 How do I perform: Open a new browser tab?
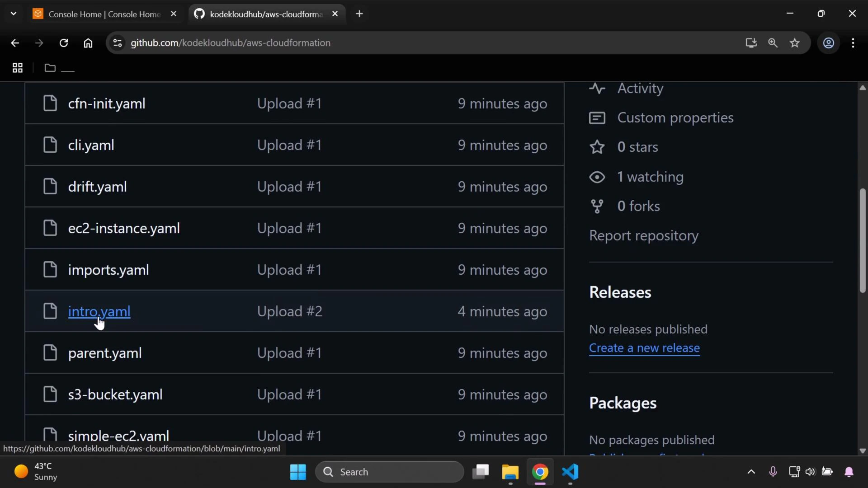coord(359,14)
